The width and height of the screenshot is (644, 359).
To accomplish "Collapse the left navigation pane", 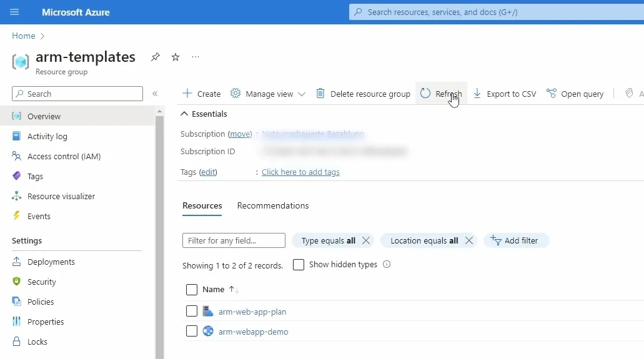I will 155,94.
